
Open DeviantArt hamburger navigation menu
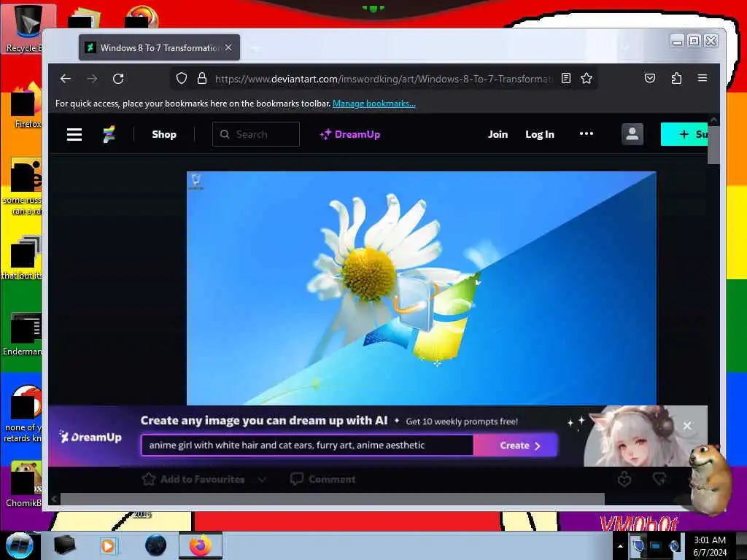[x=74, y=134]
